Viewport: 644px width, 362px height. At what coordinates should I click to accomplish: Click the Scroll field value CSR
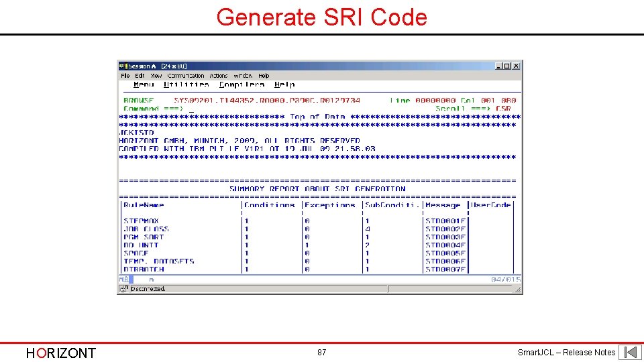[x=503, y=109]
